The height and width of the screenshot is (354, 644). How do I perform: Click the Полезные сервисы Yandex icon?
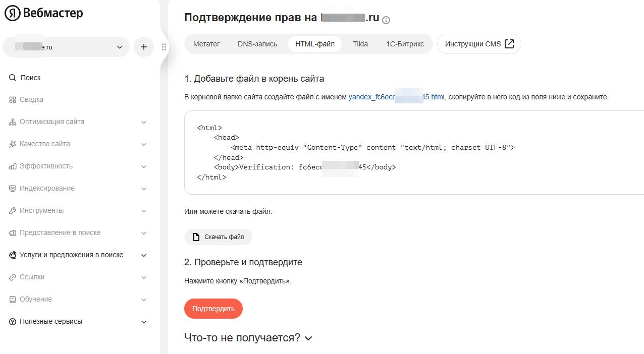13,322
